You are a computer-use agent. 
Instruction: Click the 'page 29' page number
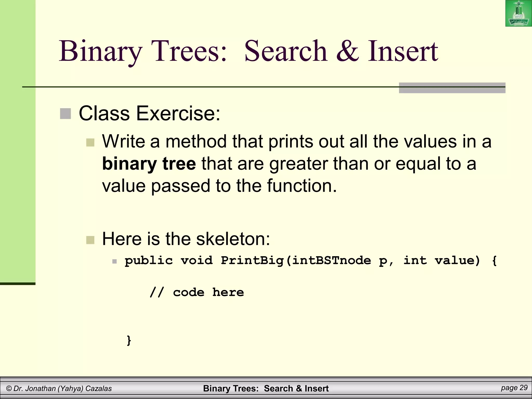click(x=514, y=388)
